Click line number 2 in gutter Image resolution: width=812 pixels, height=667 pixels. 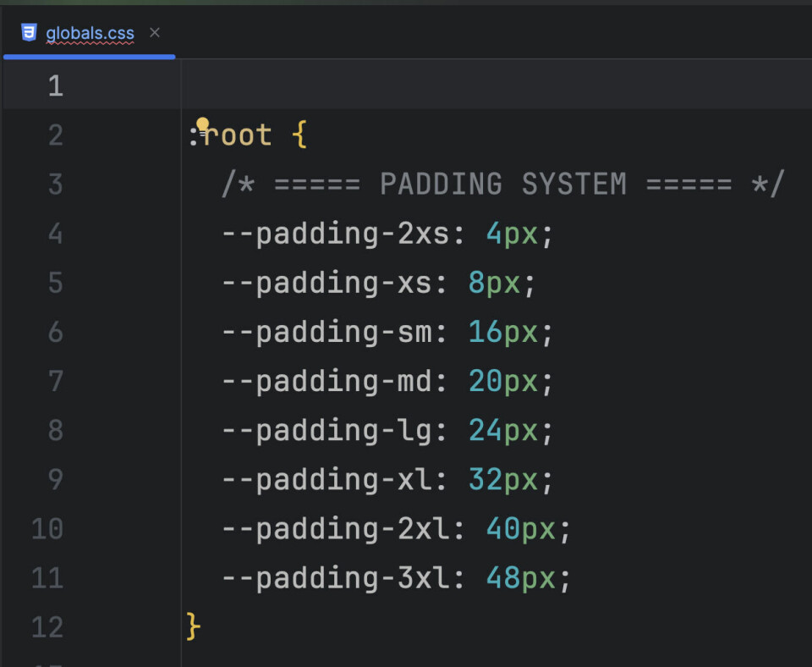[56, 135]
